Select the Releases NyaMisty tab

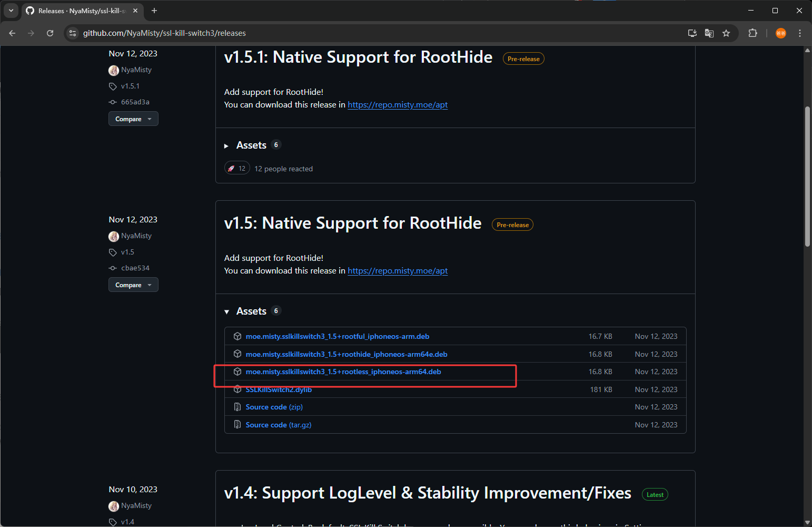[82, 11]
